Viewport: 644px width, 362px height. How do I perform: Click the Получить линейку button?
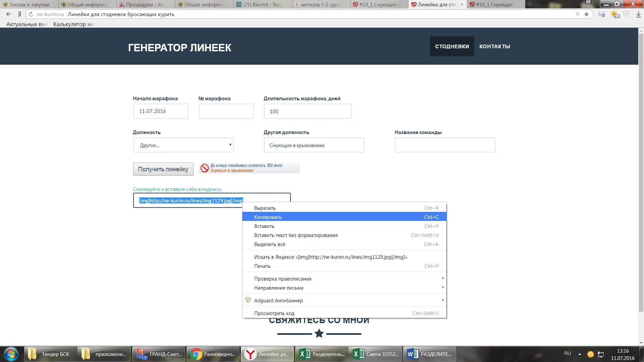163,169
